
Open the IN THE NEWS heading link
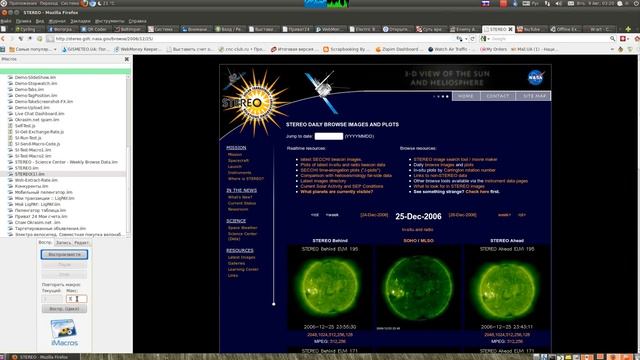click(242, 190)
